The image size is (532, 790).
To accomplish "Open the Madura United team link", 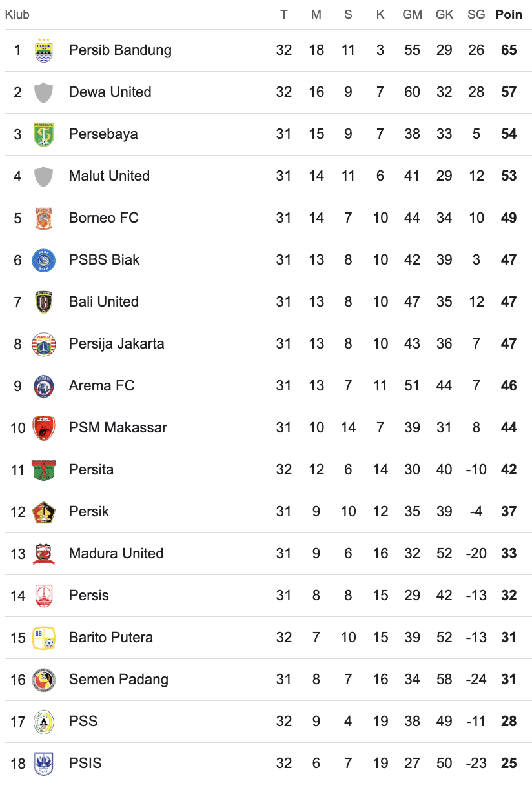I will tap(116, 554).
